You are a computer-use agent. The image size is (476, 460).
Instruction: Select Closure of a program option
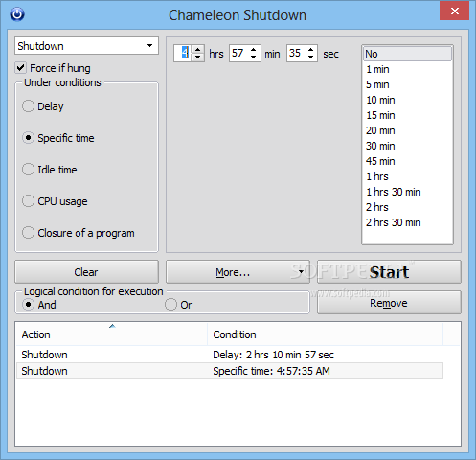[28, 233]
